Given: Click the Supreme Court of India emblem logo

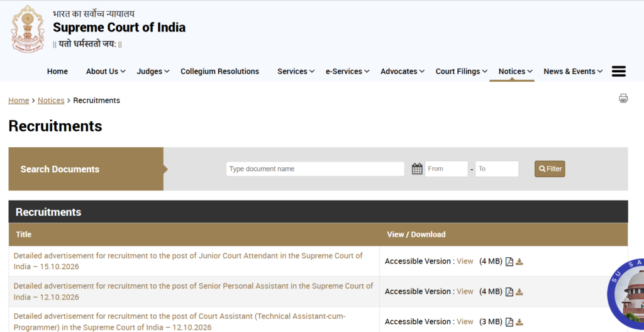Looking at the screenshot, I should pos(28,29).
